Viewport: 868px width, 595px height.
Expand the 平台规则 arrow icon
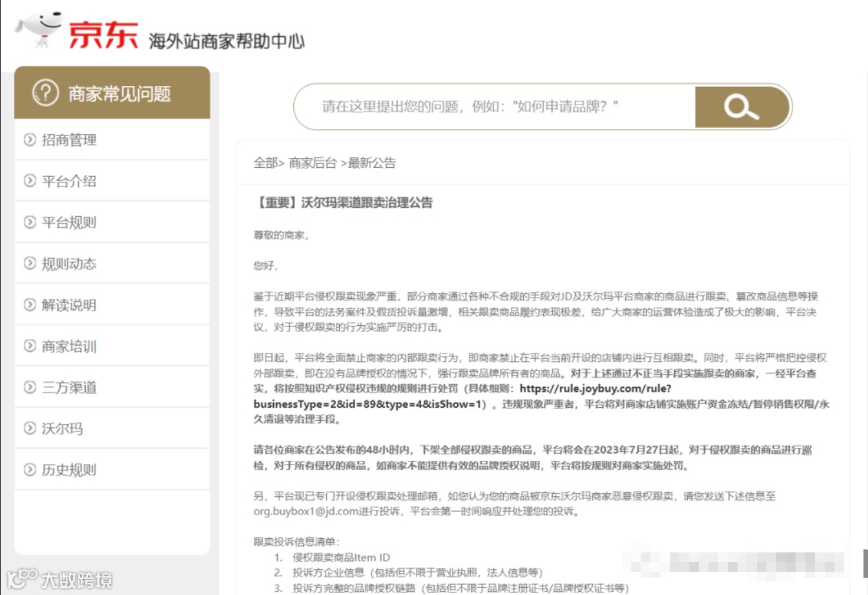[30, 222]
